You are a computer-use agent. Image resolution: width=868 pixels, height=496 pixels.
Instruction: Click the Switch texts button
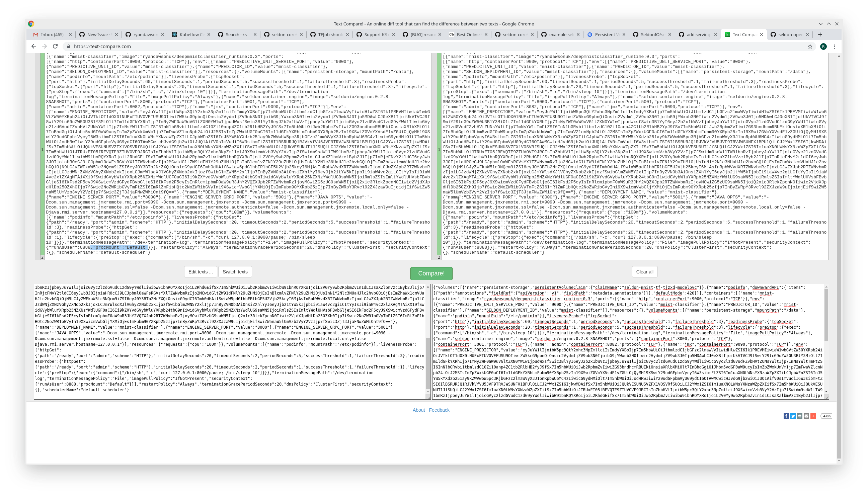[235, 271]
